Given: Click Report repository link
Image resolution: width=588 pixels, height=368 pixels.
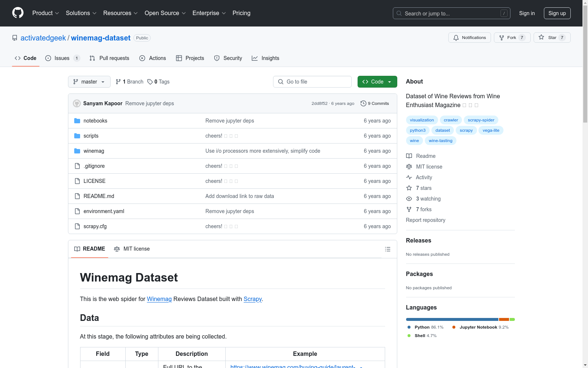Looking at the screenshot, I should 426,220.
